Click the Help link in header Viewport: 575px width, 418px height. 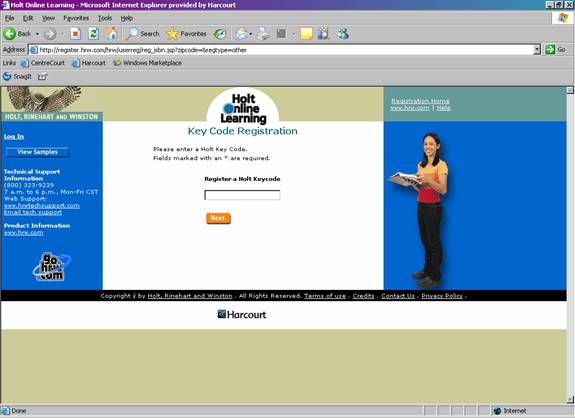point(443,108)
